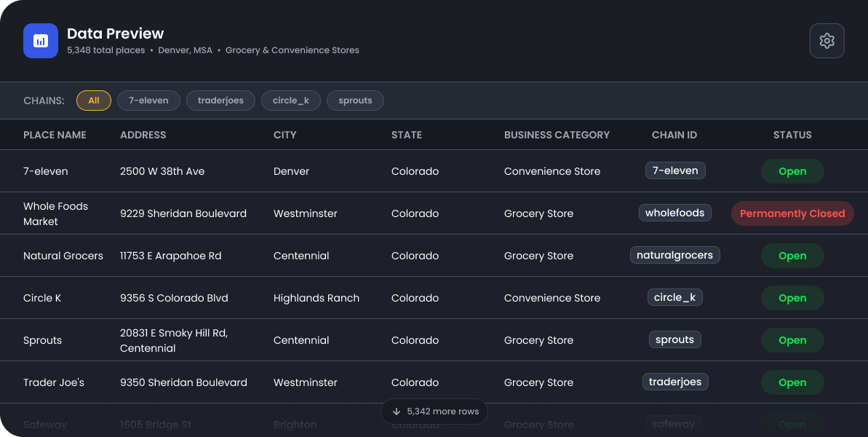This screenshot has width=868, height=437.
Task: Click the 9356 S Colorado Blvd address
Action: click(174, 298)
